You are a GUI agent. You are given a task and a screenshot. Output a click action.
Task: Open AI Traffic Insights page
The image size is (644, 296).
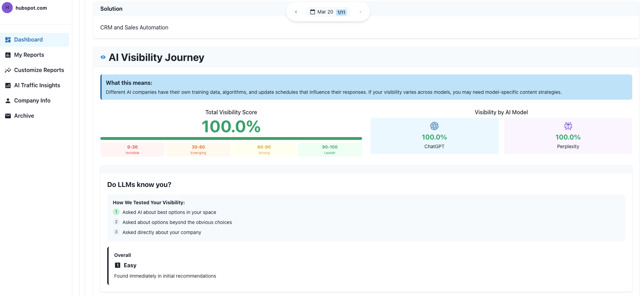[37, 86]
